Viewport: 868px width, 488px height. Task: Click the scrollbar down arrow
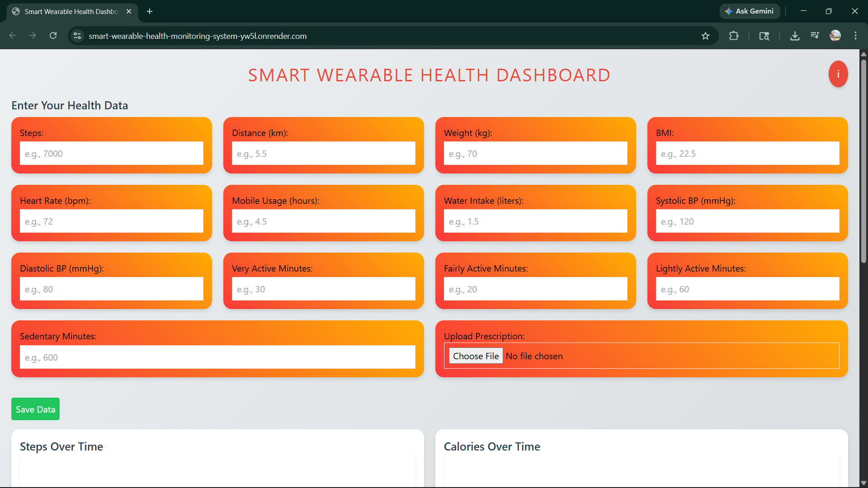(x=863, y=483)
